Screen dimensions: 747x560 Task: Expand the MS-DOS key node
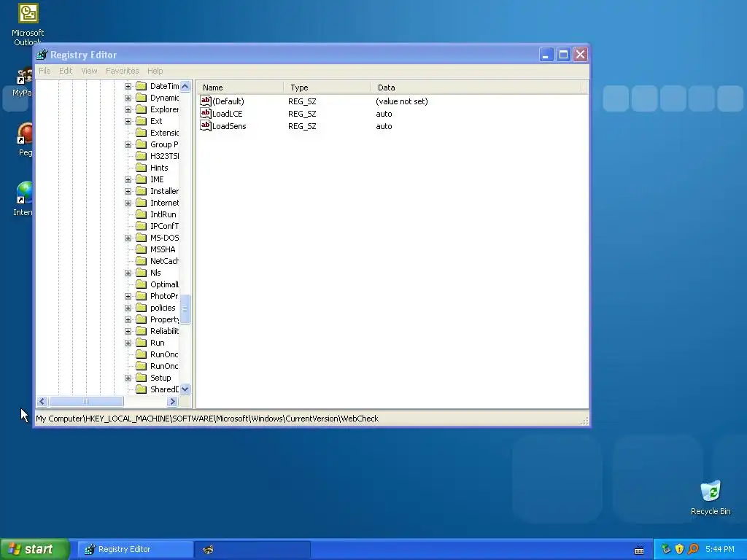pos(128,238)
